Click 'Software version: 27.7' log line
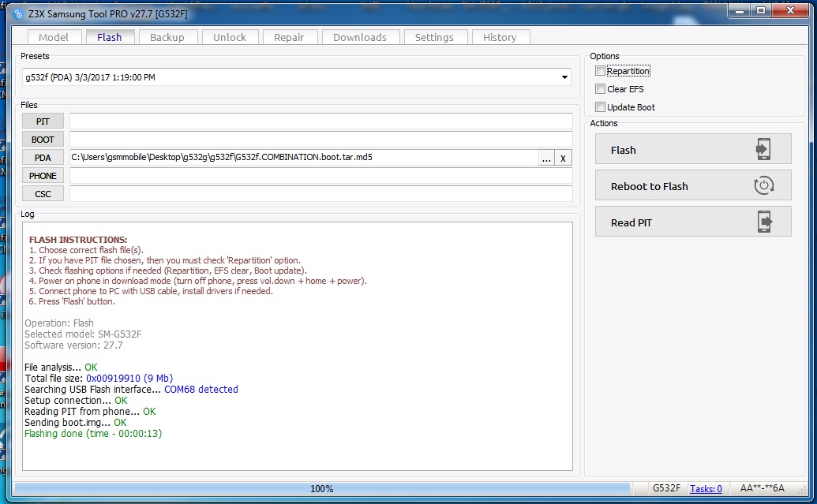This screenshot has width=817, height=504. [73, 345]
